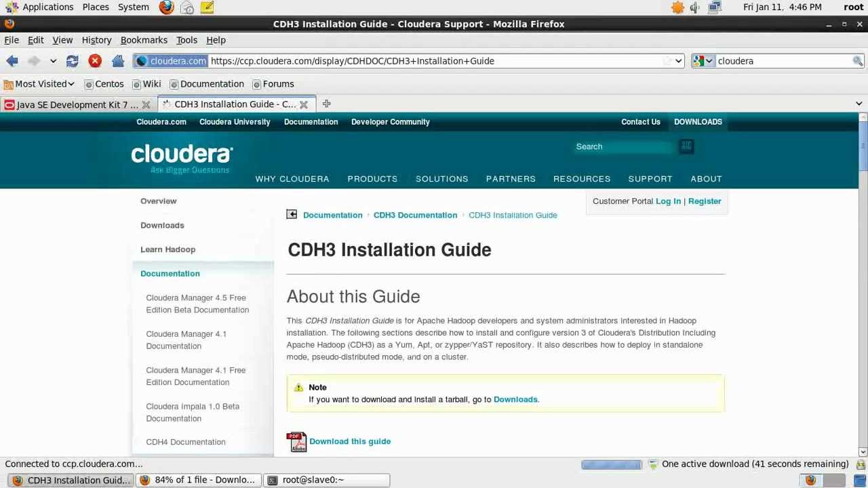Viewport: 868px width, 488px height.
Task: Open the Places menu in top panel
Action: [x=96, y=7]
